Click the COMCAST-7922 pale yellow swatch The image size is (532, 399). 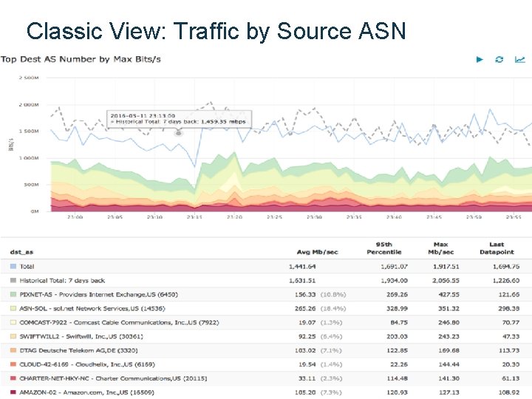13,322
